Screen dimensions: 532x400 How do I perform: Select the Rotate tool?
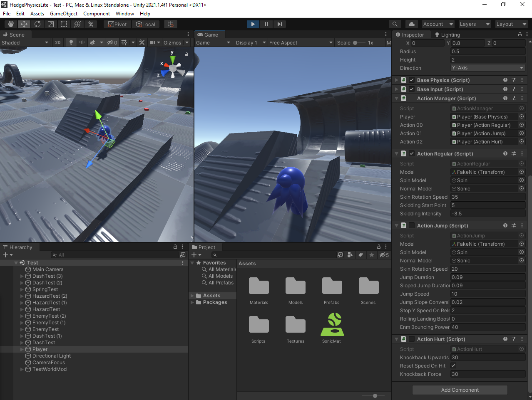37,24
